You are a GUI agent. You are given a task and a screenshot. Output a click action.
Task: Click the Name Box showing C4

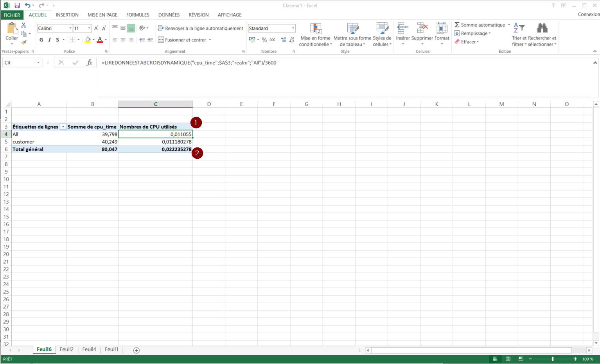tap(20, 63)
